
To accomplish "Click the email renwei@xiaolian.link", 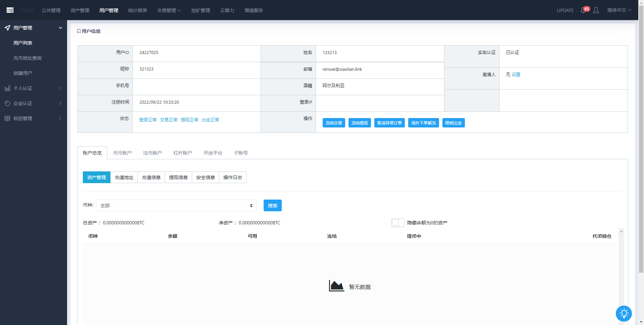I will click(342, 69).
